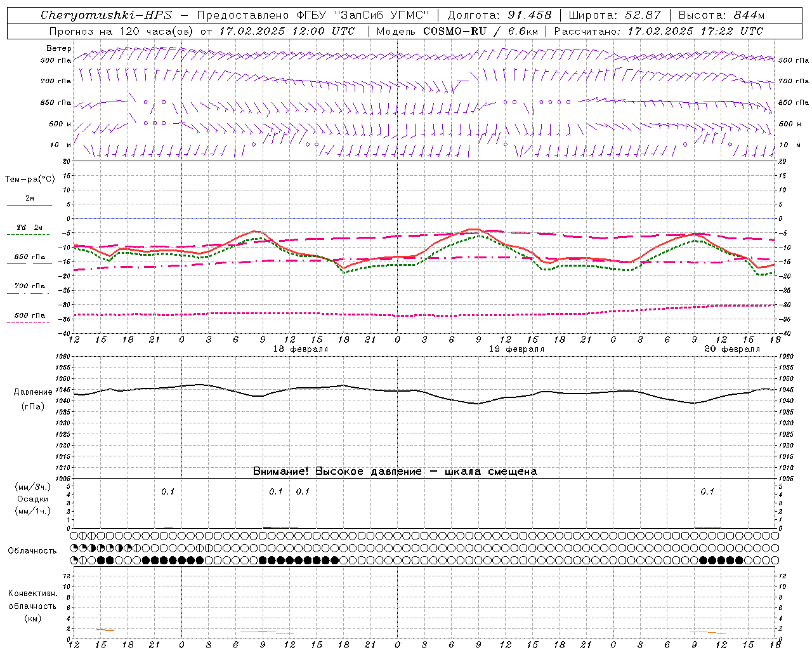Click the '(гПа)' unit under Давление
The image size is (812, 650).
32,407
